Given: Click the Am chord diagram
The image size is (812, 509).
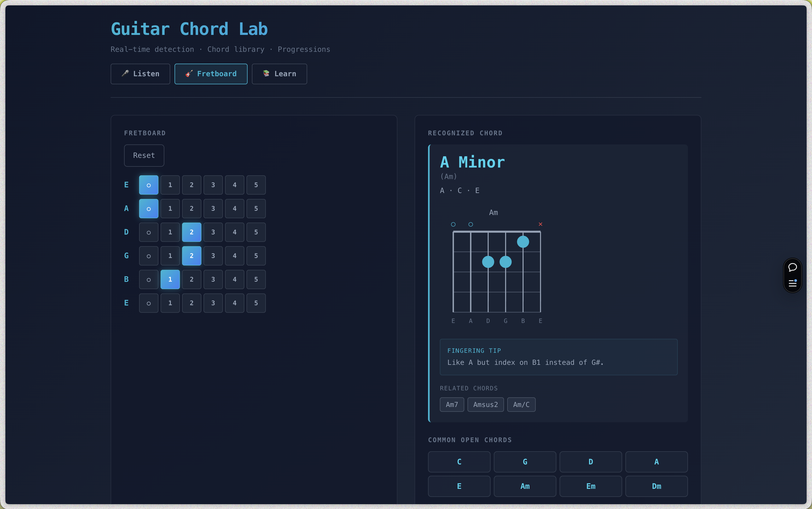Looking at the screenshot, I should pyautogui.click(x=497, y=267).
